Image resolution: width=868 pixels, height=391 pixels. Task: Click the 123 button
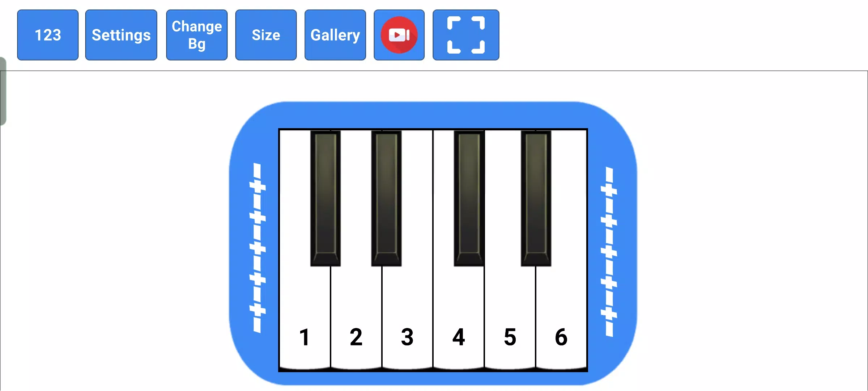tap(48, 34)
